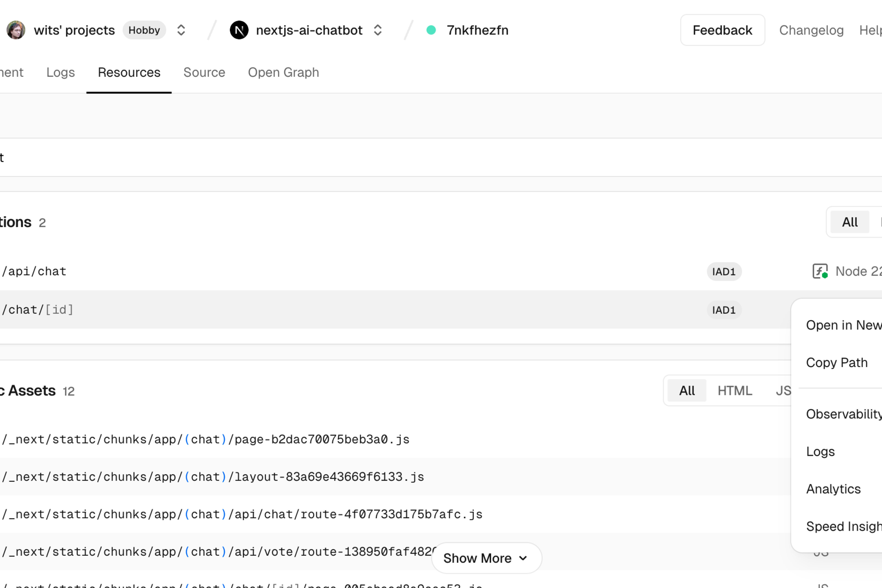
Task: Click the /api/chat function row
Action: coord(441,271)
